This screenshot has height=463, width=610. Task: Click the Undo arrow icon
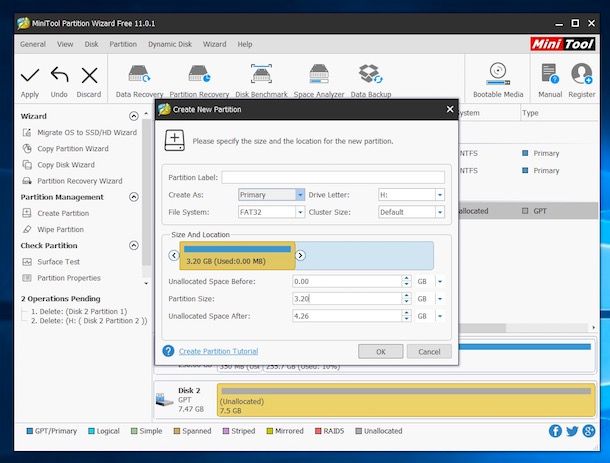(59, 75)
